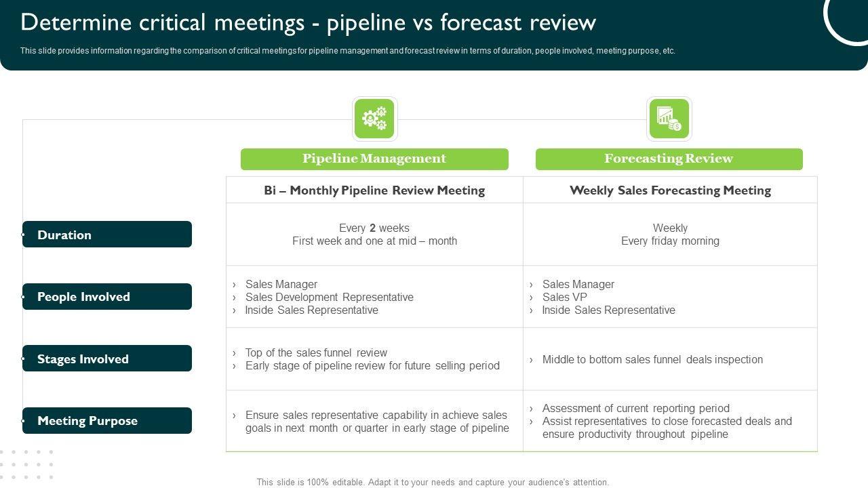Viewport: 868px width, 488px height.
Task: Click the slide title heading text
Action: [308, 22]
